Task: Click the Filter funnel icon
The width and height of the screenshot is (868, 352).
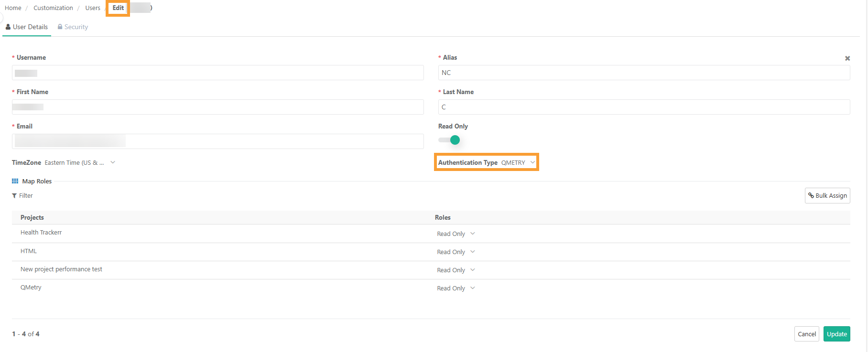Action: [x=14, y=196]
